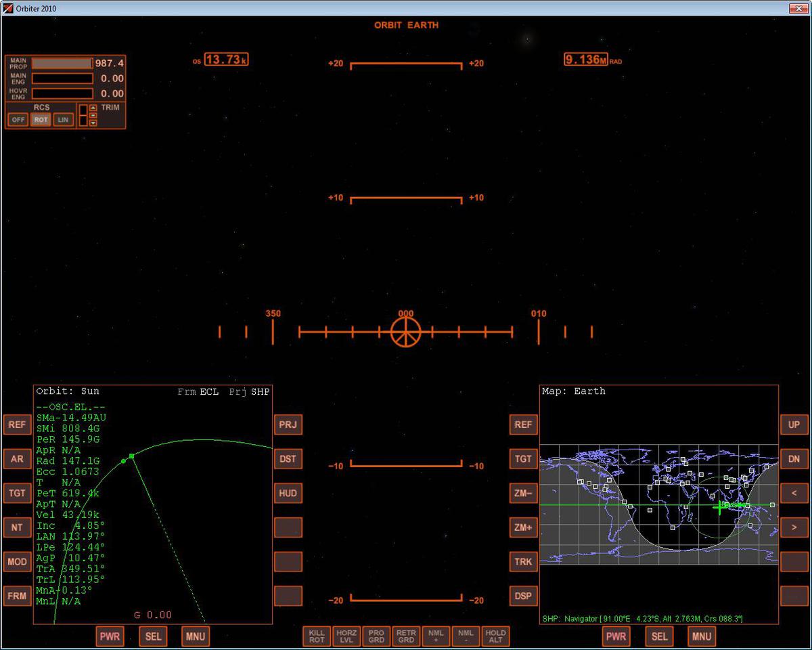Viewport: 812px width, 650px height.
Task: Open MNU menu on Orbit MFD
Action: 196,636
